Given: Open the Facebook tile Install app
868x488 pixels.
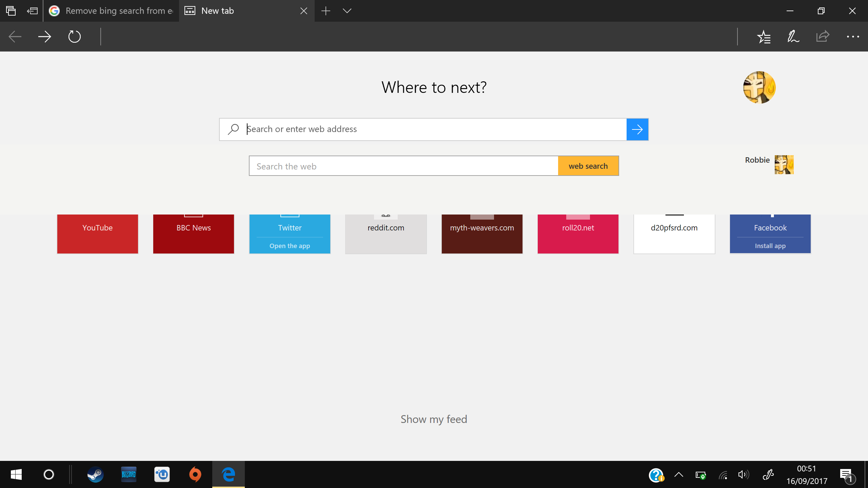Looking at the screenshot, I should click(770, 245).
